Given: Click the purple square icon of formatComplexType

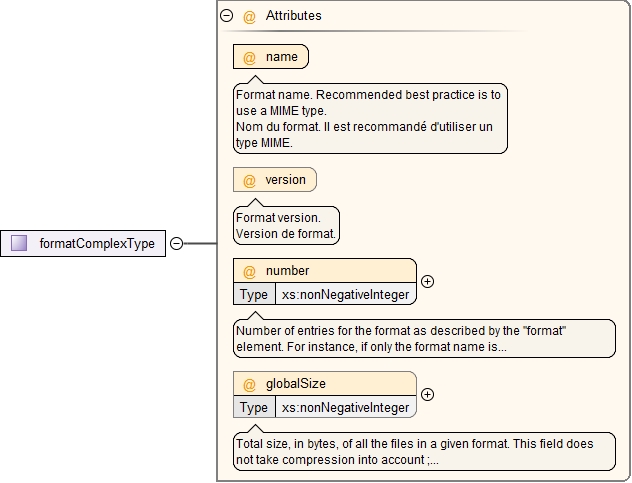Looking at the screenshot, I should click(x=19, y=243).
